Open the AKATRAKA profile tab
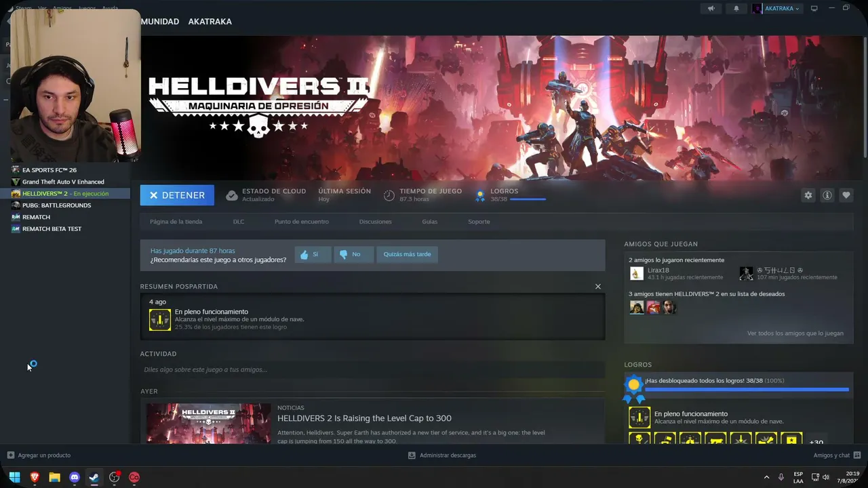This screenshot has width=868, height=488. (x=210, y=22)
